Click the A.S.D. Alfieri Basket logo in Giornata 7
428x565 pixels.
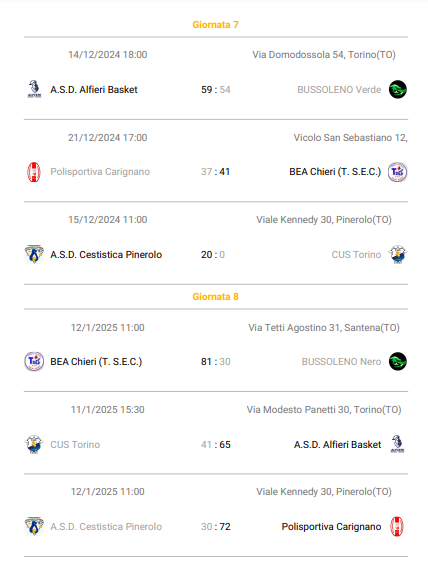pyautogui.click(x=34, y=89)
